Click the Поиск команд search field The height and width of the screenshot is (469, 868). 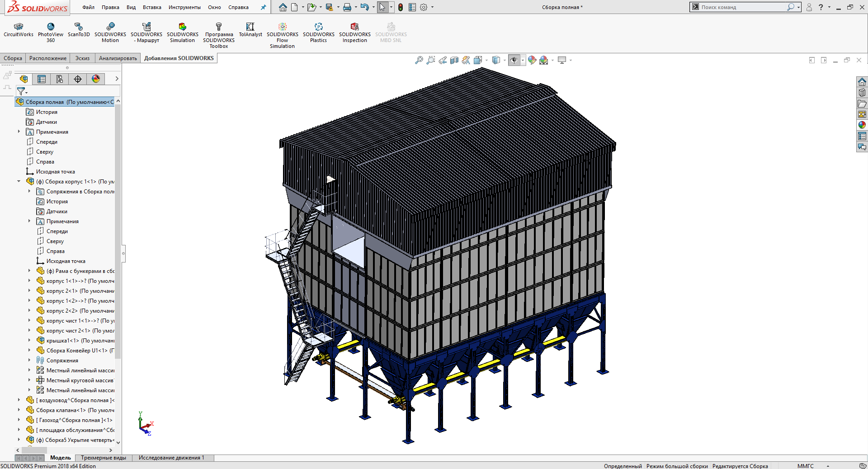[x=741, y=7]
